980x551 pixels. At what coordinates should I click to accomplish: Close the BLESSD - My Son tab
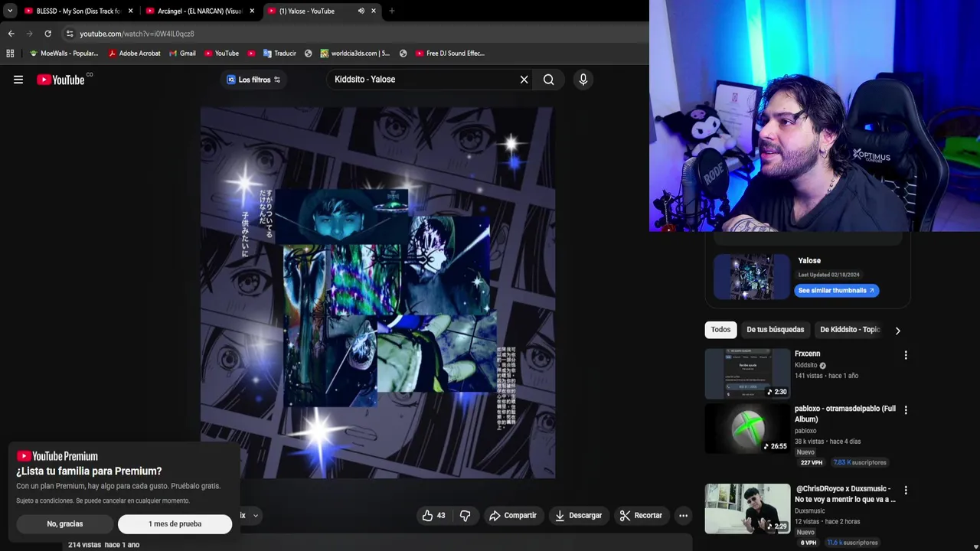[130, 11]
